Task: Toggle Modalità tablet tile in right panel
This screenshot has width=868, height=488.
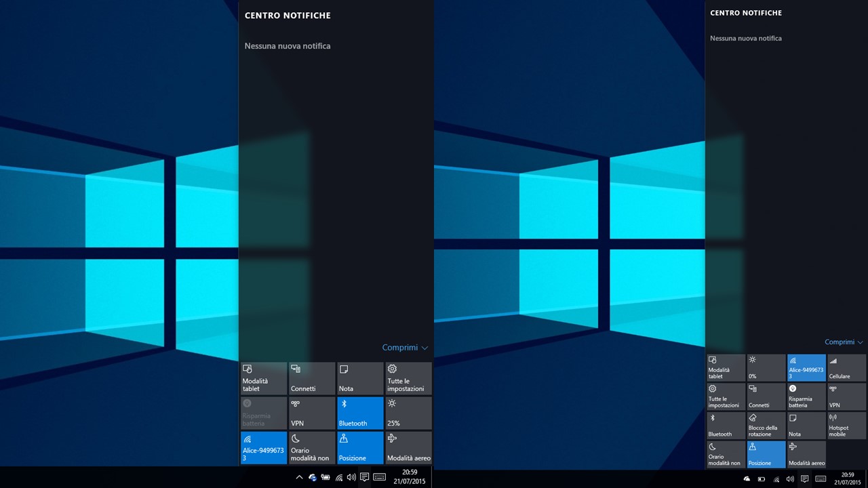Action: click(726, 368)
